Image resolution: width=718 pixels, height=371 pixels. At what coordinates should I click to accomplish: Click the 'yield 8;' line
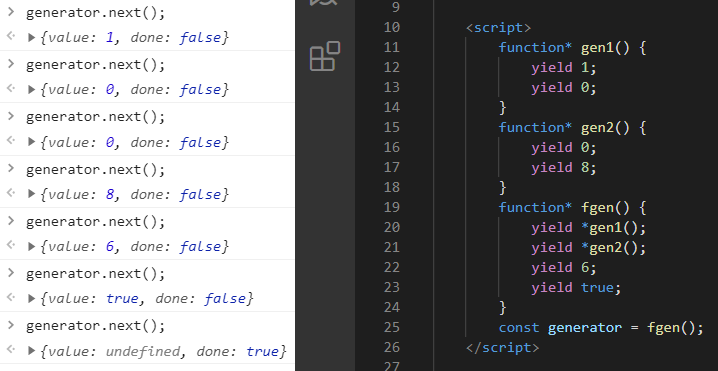tap(564, 168)
